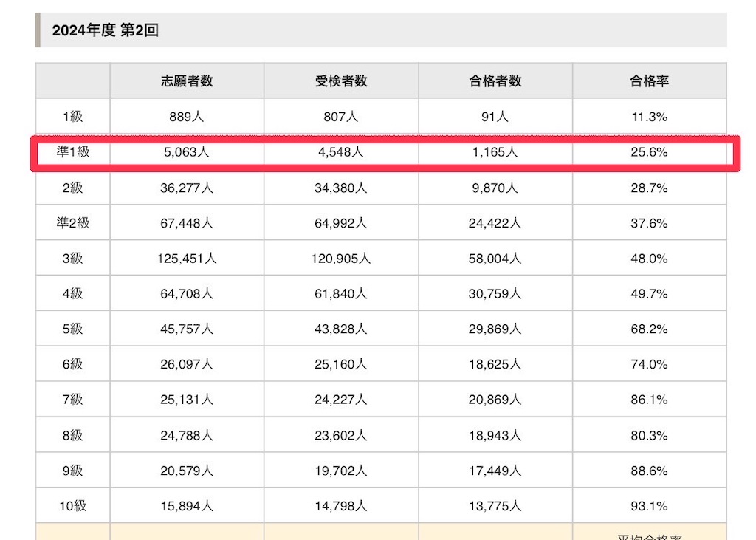756x540 pixels.
Task: Select the 合格率 column header
Action: coord(650,81)
